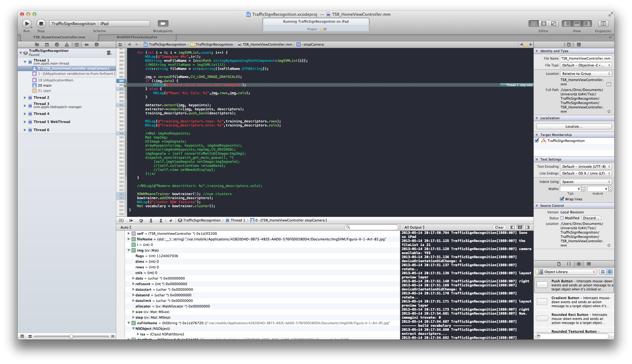Viewport: 632px width, 364px height.
Task: Click the Discard... button
Action: pyautogui.click(x=591, y=218)
